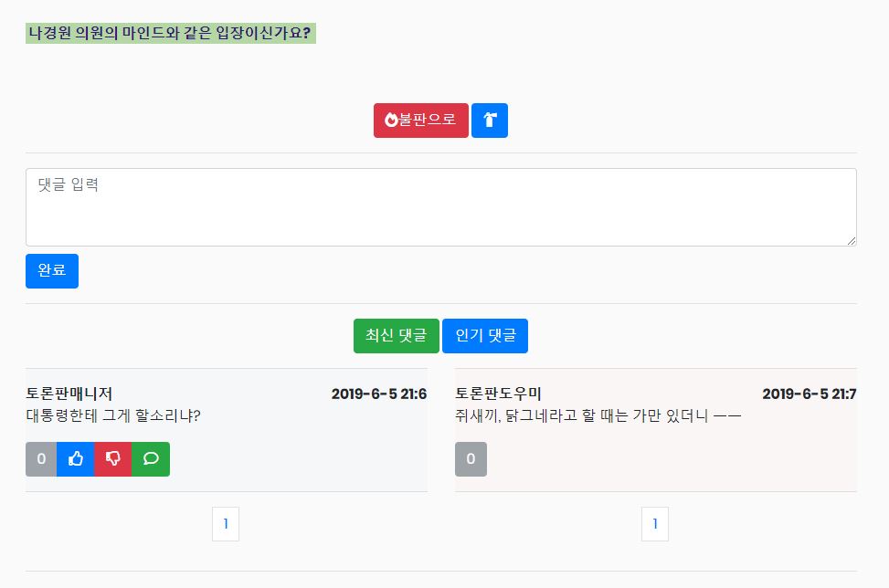Click the gray 0 counter on the first comment
This screenshot has width=889, height=588.
40,459
